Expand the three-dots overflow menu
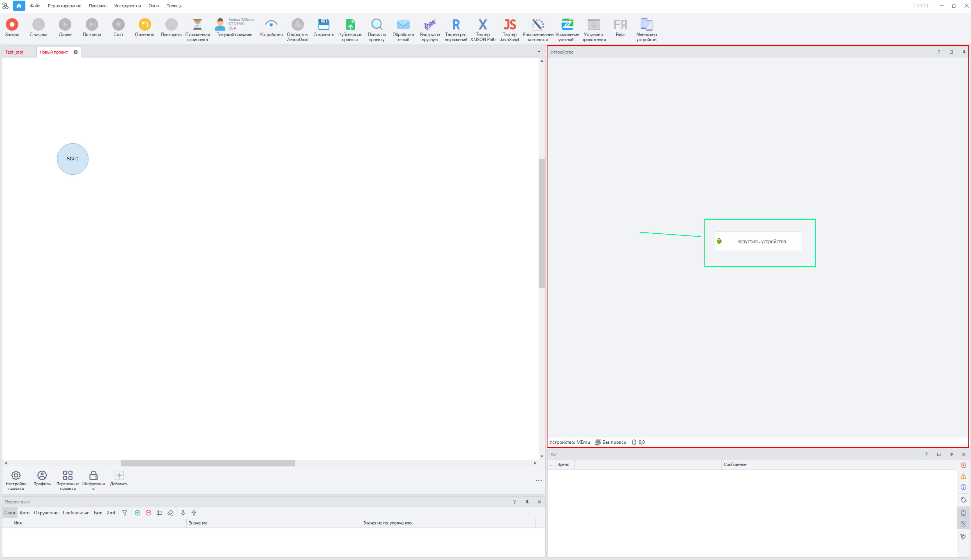The height and width of the screenshot is (560, 971). (538, 480)
